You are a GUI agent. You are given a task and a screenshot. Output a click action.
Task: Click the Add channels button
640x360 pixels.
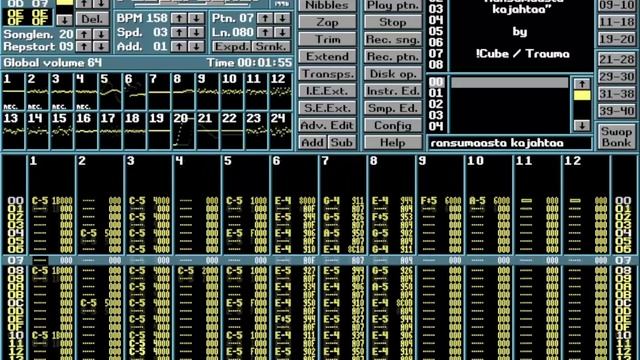coord(312,142)
